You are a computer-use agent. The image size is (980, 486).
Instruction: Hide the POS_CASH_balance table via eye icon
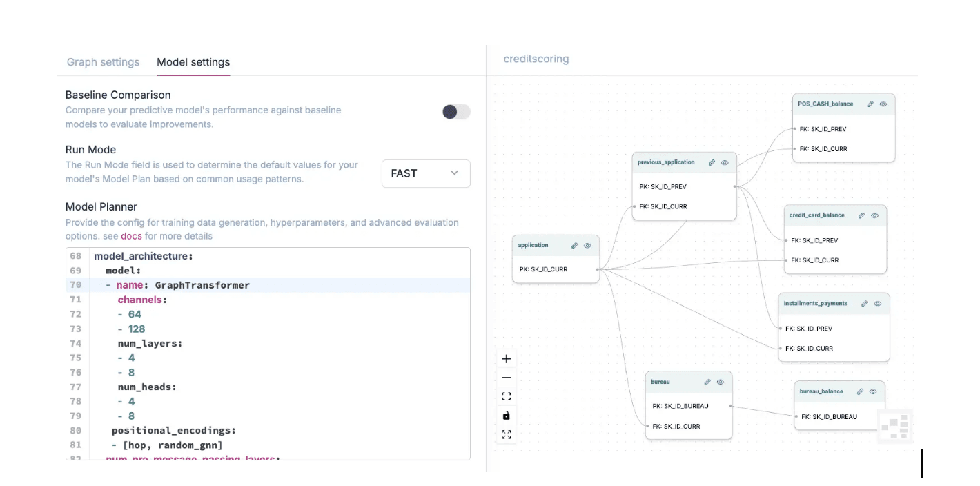883,104
